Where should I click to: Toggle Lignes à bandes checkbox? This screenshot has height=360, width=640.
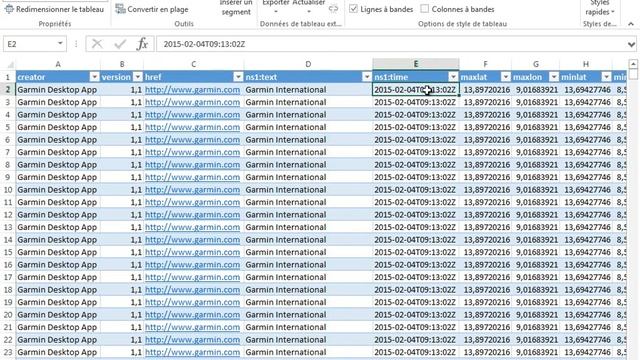click(x=353, y=9)
